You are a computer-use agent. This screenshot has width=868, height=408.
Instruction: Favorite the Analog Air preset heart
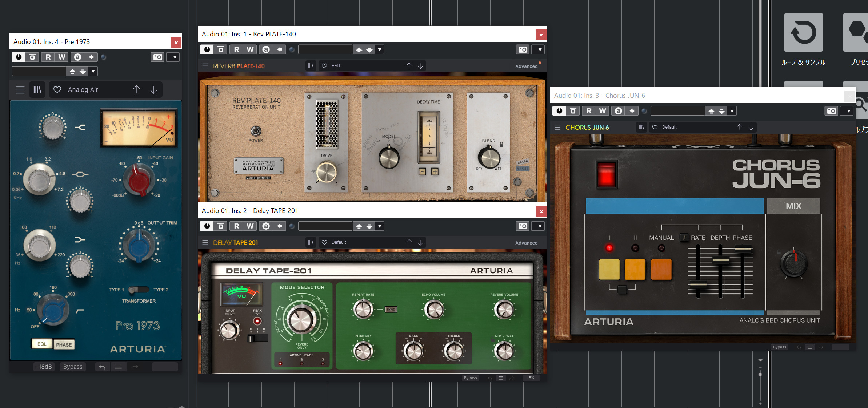(57, 89)
